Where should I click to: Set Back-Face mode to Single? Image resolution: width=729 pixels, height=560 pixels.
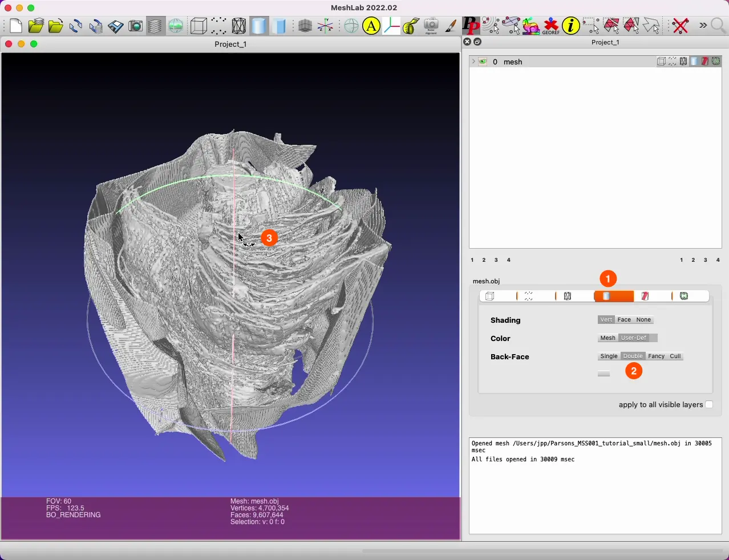609,356
